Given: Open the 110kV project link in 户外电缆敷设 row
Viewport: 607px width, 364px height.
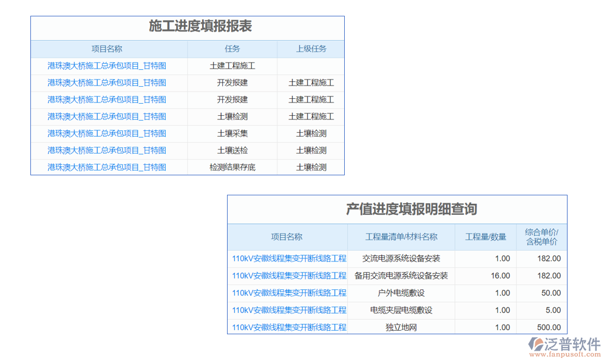Looking at the screenshot, I should click(x=289, y=293).
